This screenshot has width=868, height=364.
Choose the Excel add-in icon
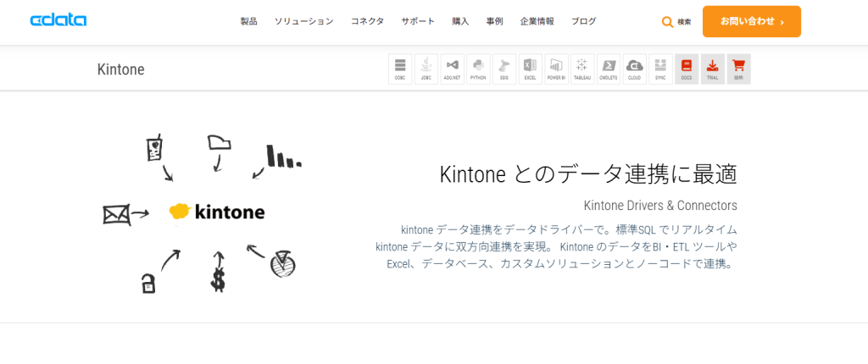[531, 69]
